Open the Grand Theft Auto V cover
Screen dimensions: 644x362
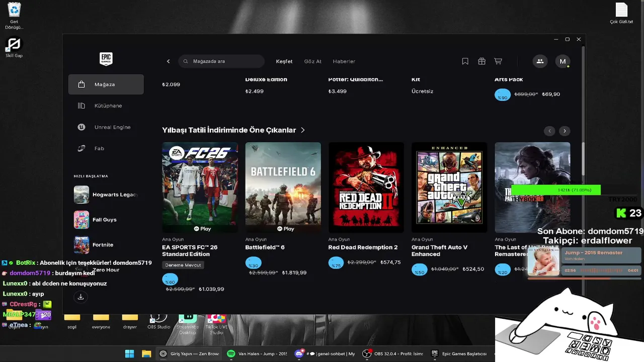449,188
